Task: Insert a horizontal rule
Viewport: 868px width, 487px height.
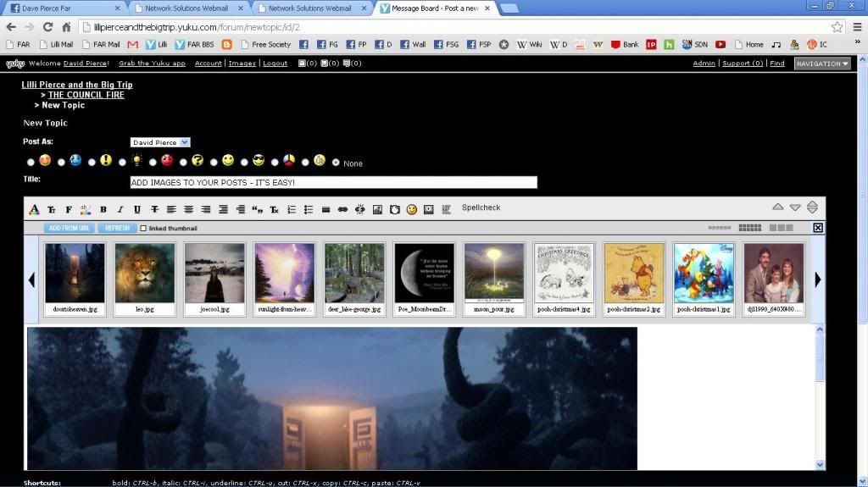Action: coord(325,209)
